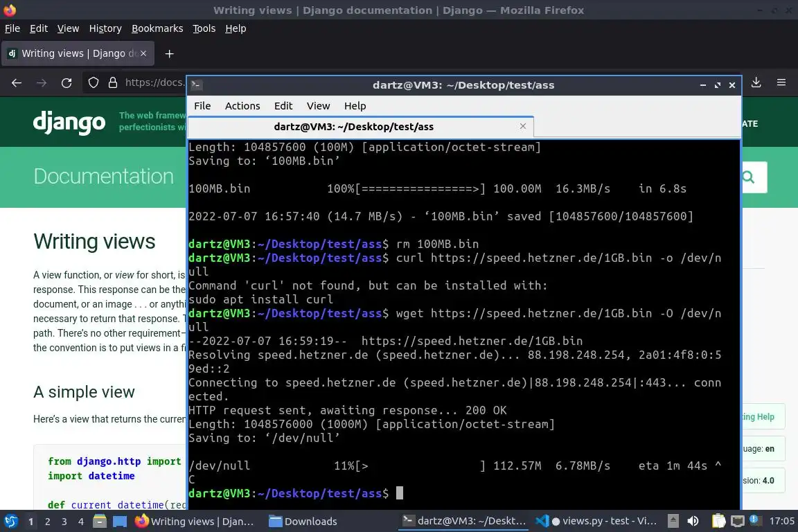Image resolution: width=798 pixels, height=532 pixels.
Task: Open the clipboard manager tray icon
Action: [x=718, y=522]
